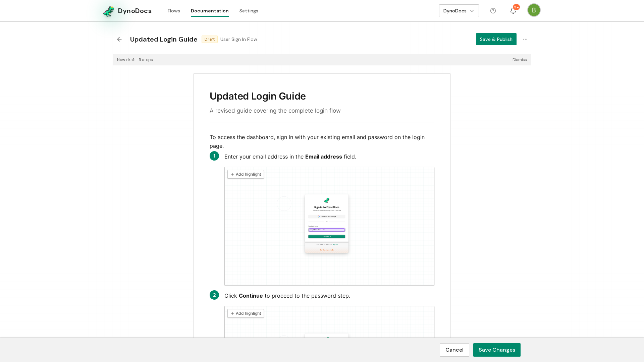Go back with the arrow beside Updated Login Guide

(x=119, y=39)
